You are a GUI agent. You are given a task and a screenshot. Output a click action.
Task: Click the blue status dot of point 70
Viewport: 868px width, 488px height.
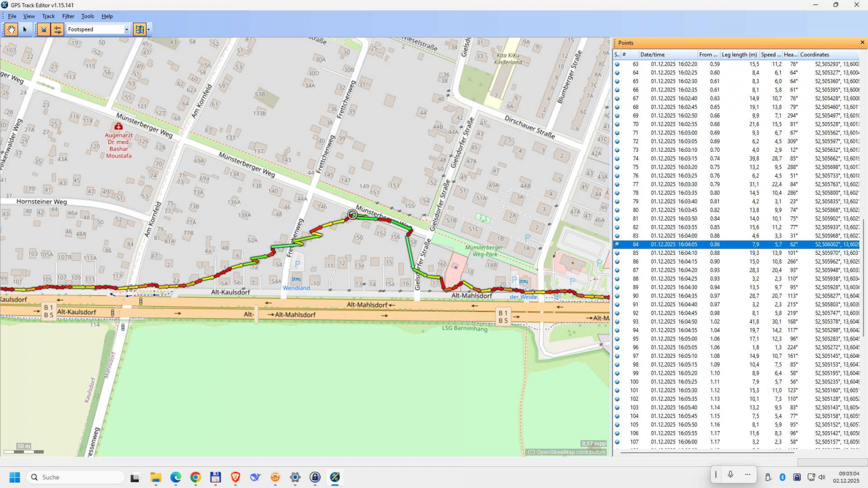[617, 124]
